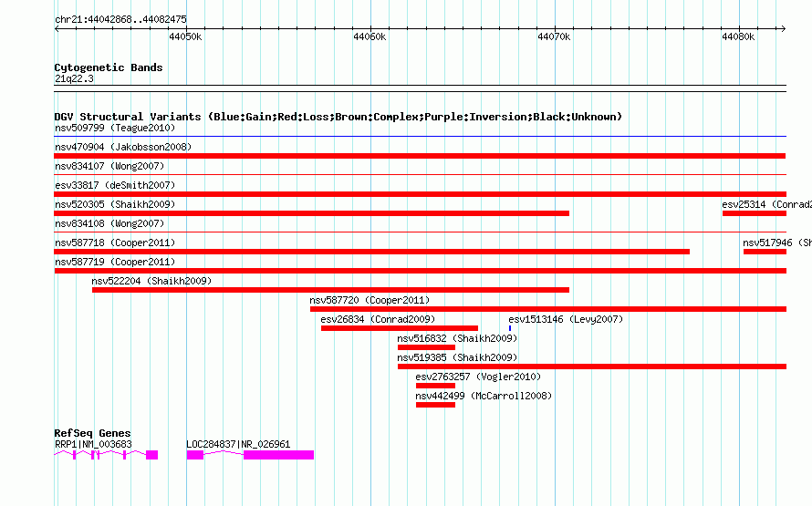Click the 44080k ruler position
Viewport: 812px width, 506px height.
[x=738, y=36]
